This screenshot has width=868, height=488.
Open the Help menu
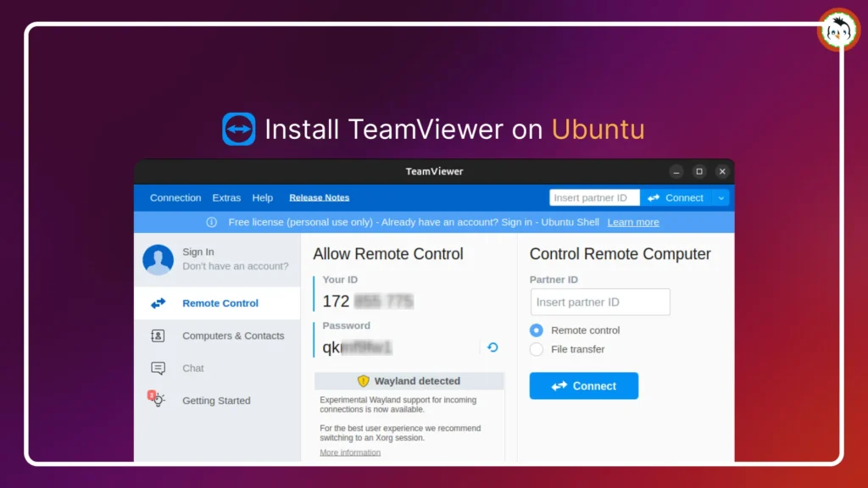click(x=263, y=197)
